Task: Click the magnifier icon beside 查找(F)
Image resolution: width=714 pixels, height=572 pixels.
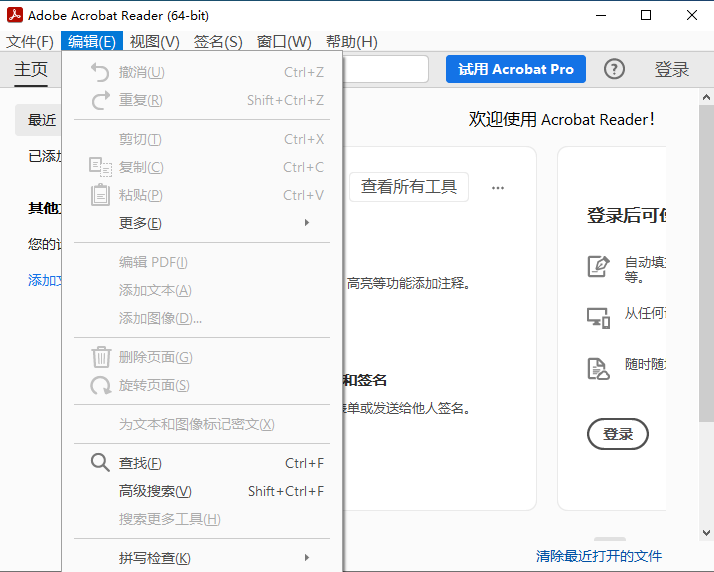Action: [x=100, y=463]
